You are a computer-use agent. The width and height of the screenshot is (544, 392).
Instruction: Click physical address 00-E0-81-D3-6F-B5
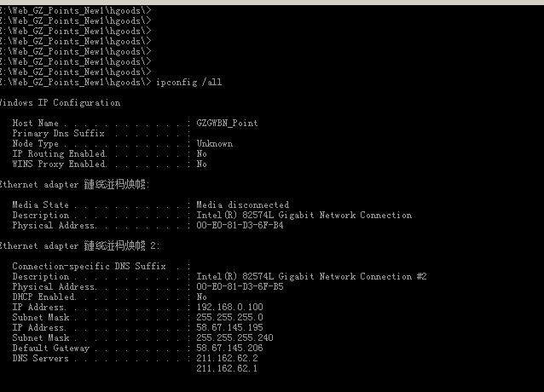(240, 286)
